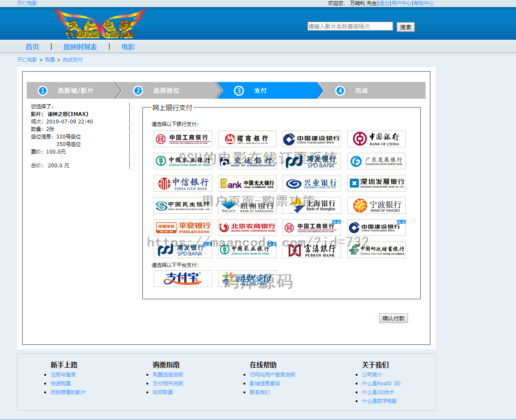
Task: Go to step 1 选影城/影片
Action: pyautogui.click(x=71, y=90)
